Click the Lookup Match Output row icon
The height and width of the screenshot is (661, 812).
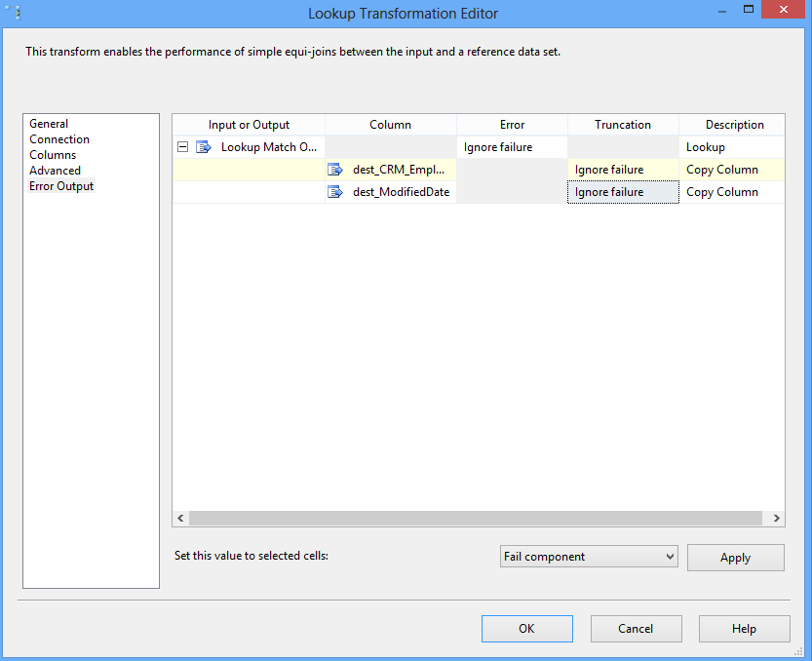click(204, 147)
